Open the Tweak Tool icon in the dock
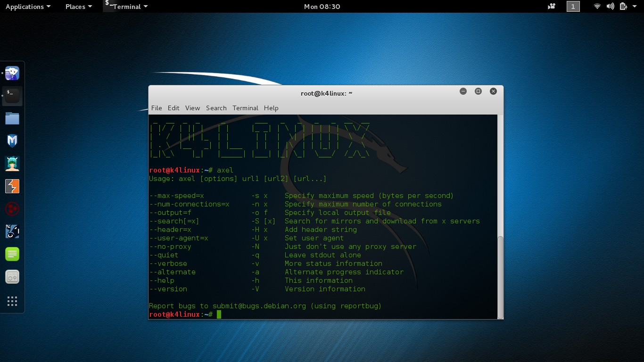 (x=12, y=277)
